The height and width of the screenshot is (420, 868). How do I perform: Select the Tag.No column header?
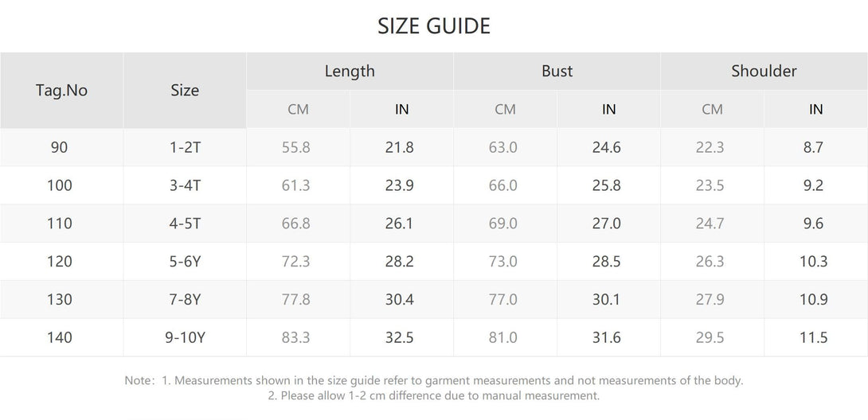click(x=61, y=90)
